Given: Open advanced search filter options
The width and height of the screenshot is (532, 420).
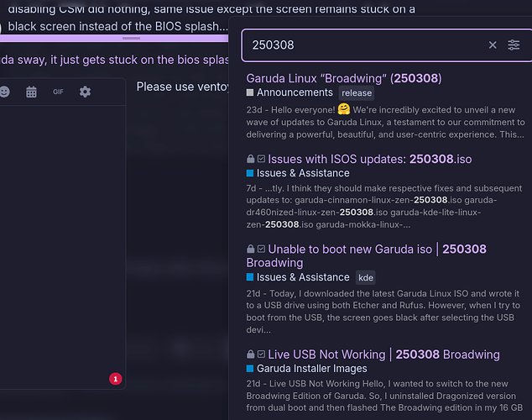Looking at the screenshot, I should (514, 45).
